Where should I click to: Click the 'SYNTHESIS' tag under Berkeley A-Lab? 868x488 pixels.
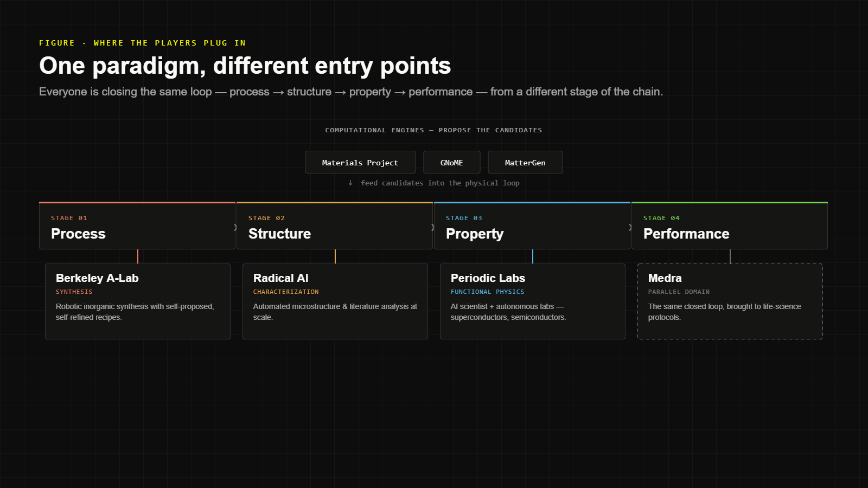(74, 292)
